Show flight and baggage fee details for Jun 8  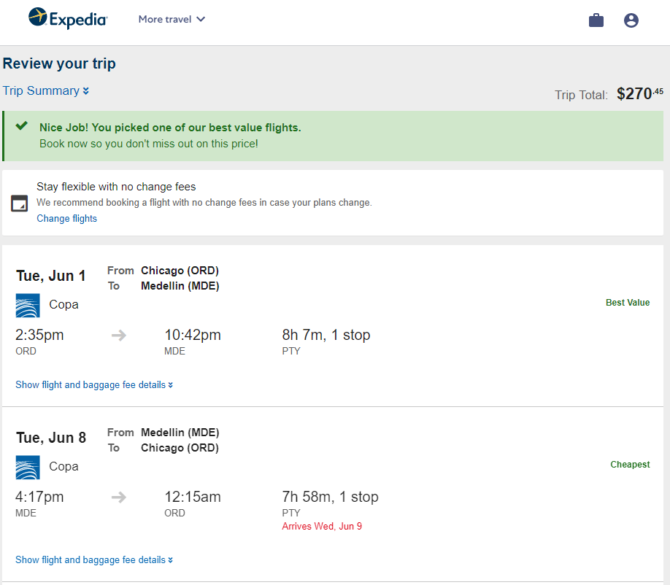[94, 560]
